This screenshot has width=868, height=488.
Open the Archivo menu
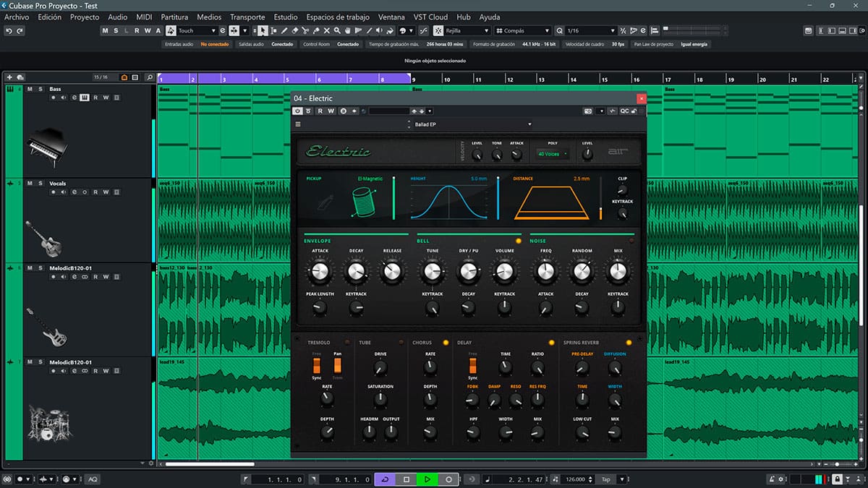coord(17,17)
